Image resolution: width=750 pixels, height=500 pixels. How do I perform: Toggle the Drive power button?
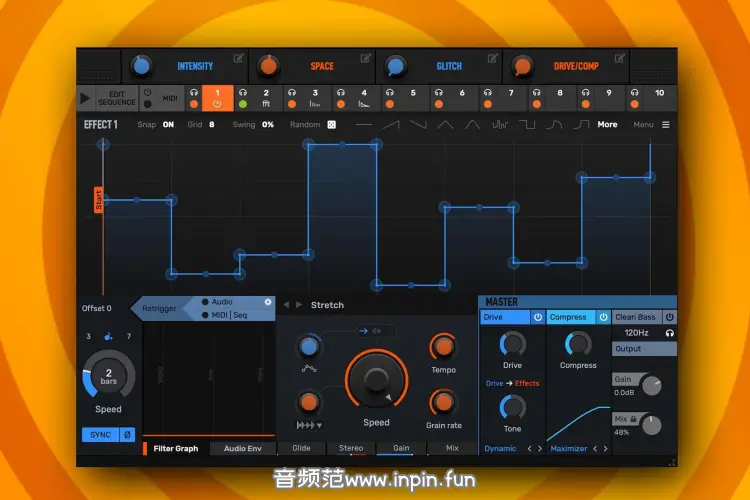[538, 317]
